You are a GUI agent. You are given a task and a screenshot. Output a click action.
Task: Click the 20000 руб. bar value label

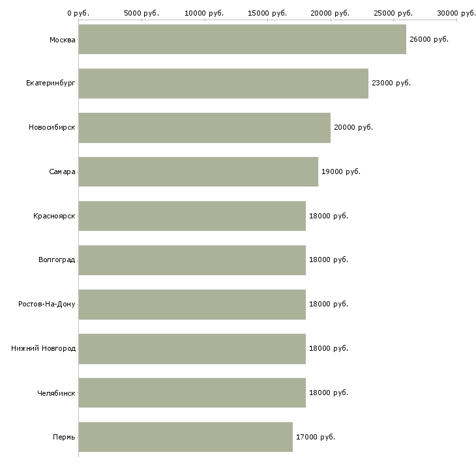tap(353, 128)
